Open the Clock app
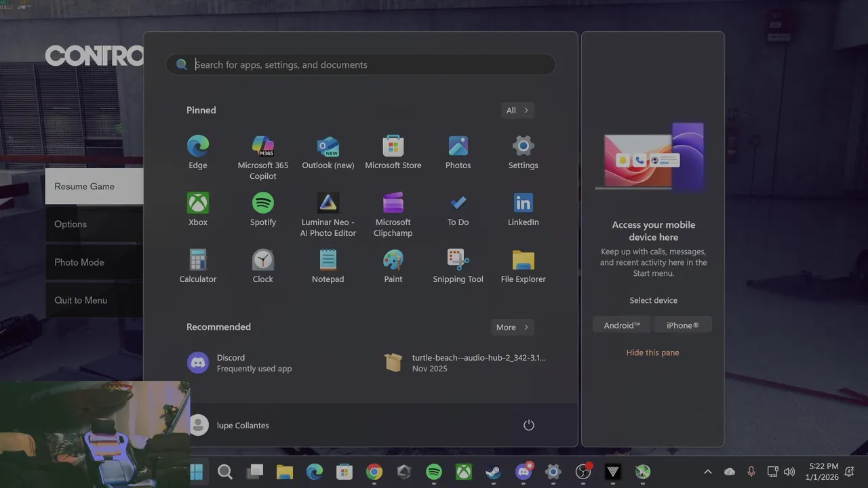The height and width of the screenshot is (488, 868). (x=263, y=266)
